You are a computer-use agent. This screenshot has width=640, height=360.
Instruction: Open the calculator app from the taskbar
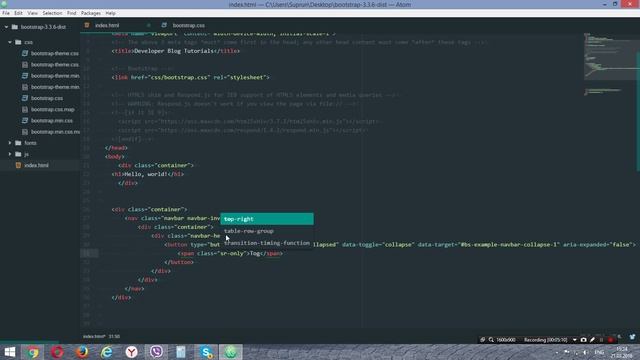coord(181,352)
